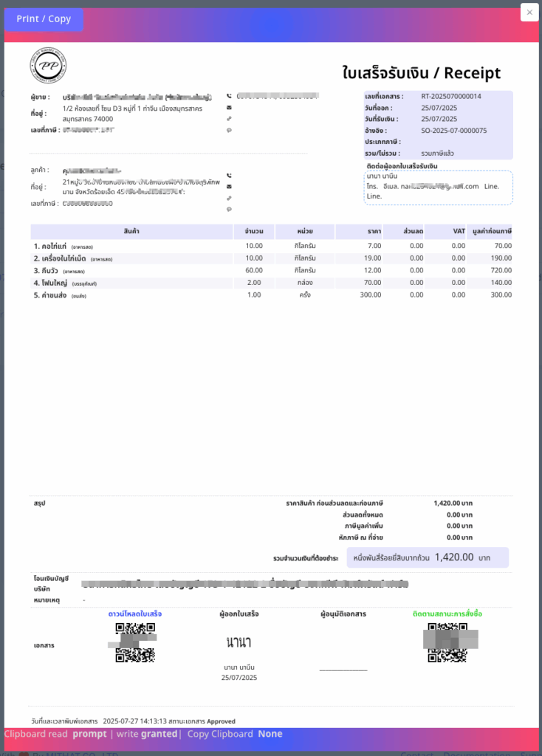Click the ดาวน์โหลดใบเสร็จ download link
The height and width of the screenshot is (756, 542).
click(135, 614)
